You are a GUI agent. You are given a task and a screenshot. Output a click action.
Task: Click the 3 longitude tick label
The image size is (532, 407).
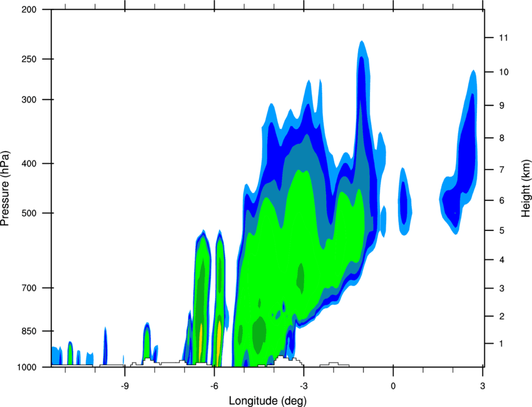tap(483, 386)
